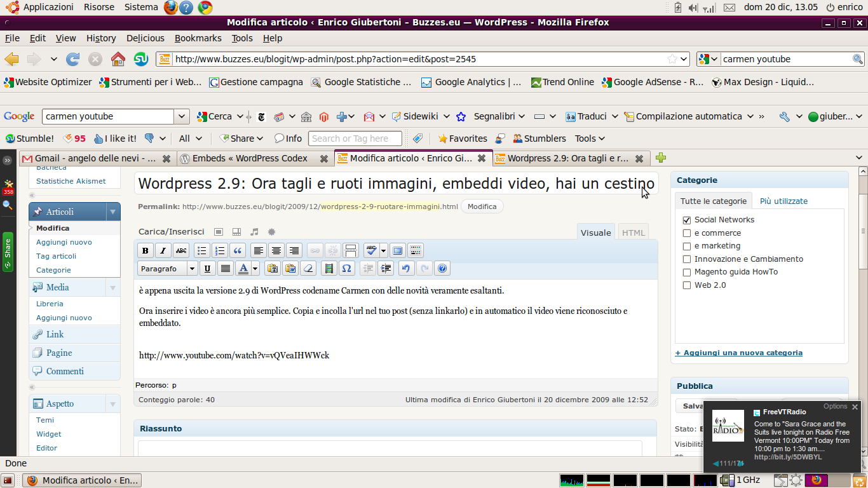Open the Paragrafo format dropdown
Image resolution: width=868 pixels, height=488 pixels.
tap(168, 269)
